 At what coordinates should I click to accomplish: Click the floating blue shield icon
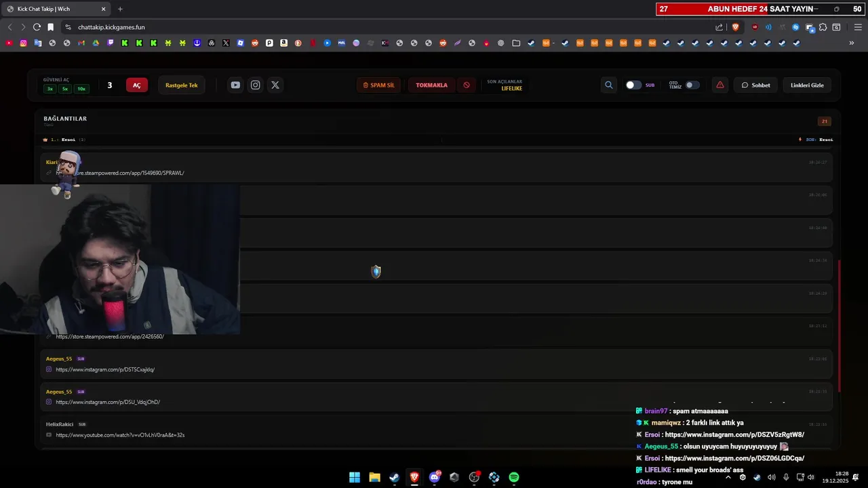[x=376, y=271]
